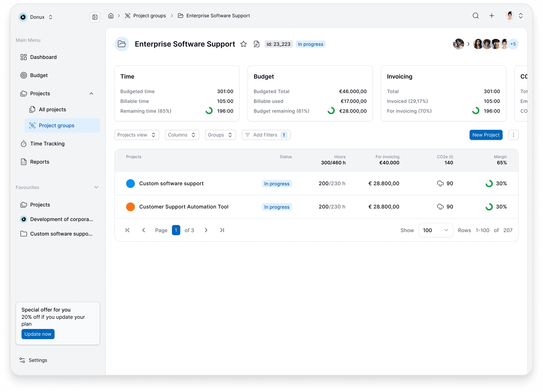Click the plus icon in the top bar
This screenshot has width=543, height=392.
coord(492,16)
